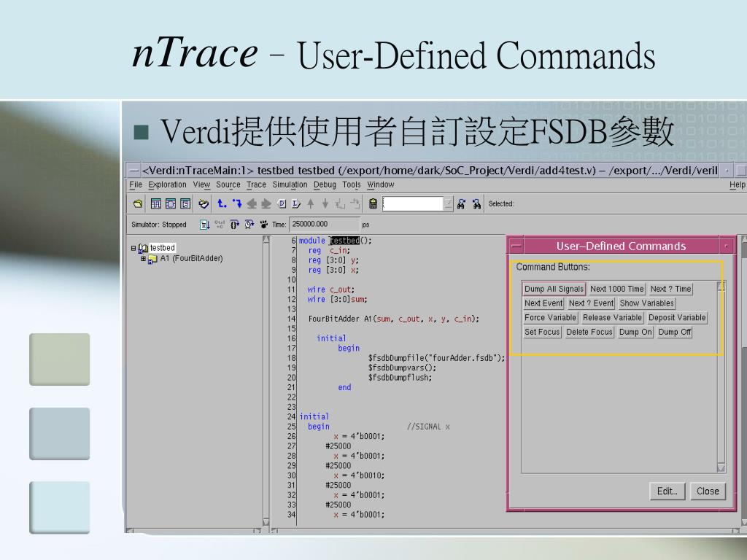
Task: Collapse the testbed tree node
Action: (134, 248)
